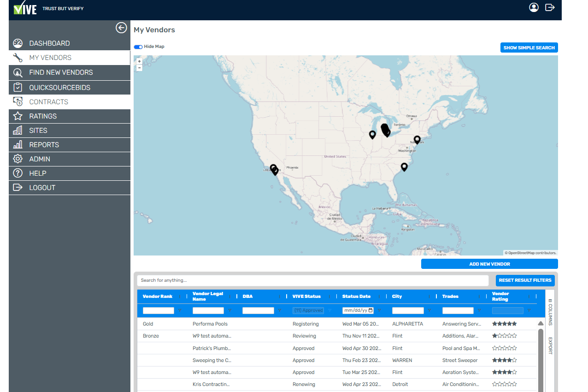Click the QuickSourceBids clipboard icon
Image resolution: width=588 pixels, height=392 pixels.
[18, 87]
